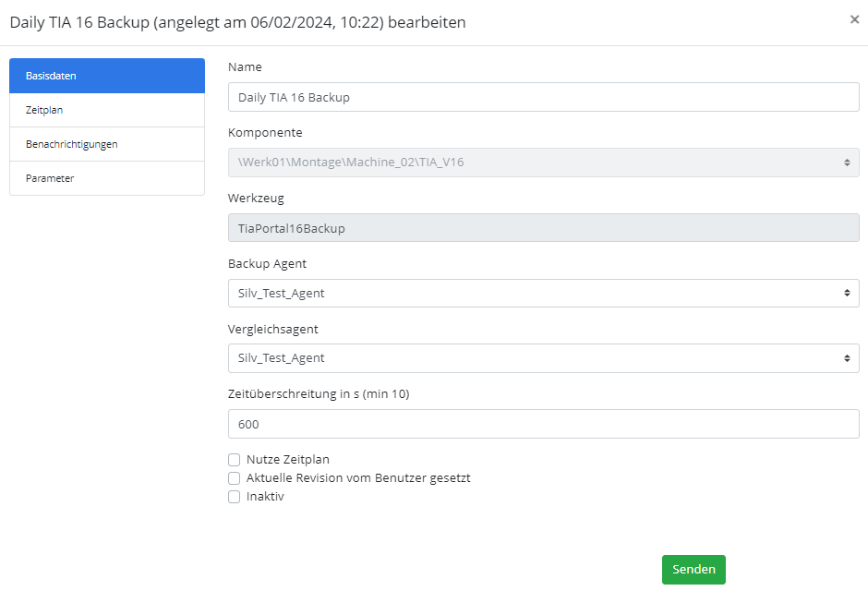Image resolution: width=868 pixels, height=591 pixels.
Task: Select the Basisdaten tab
Action: pyautogui.click(x=107, y=76)
